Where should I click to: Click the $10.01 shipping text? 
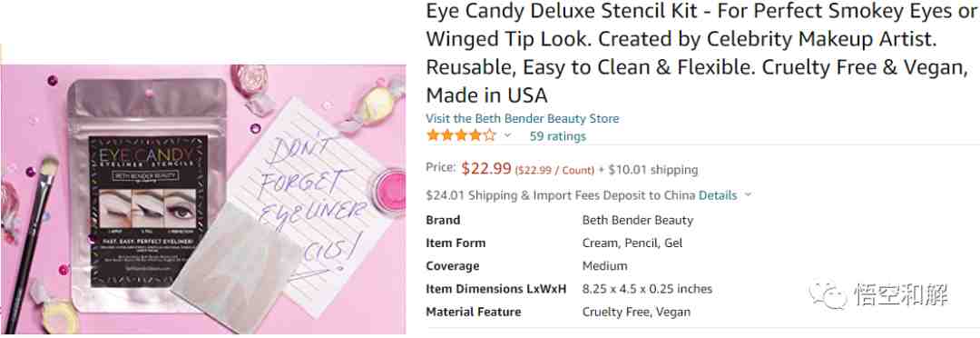[648, 170]
